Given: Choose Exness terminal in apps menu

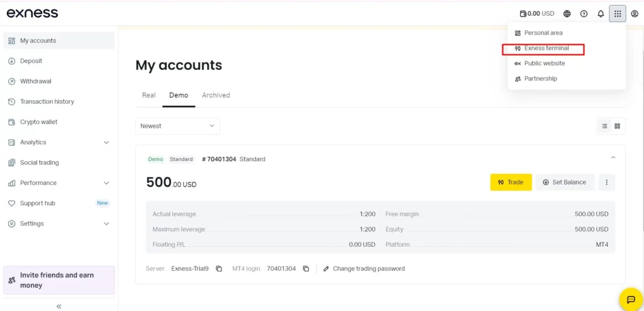Looking at the screenshot, I should [567, 48].
